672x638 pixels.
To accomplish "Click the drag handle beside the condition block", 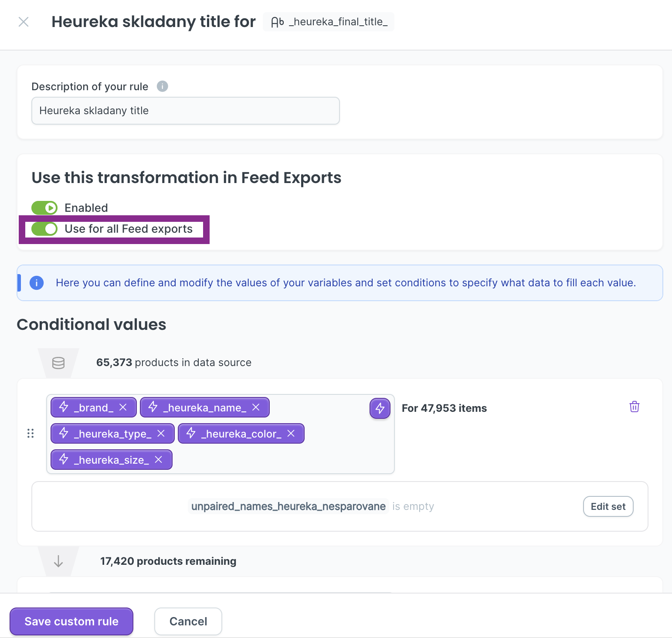I will [x=31, y=434].
